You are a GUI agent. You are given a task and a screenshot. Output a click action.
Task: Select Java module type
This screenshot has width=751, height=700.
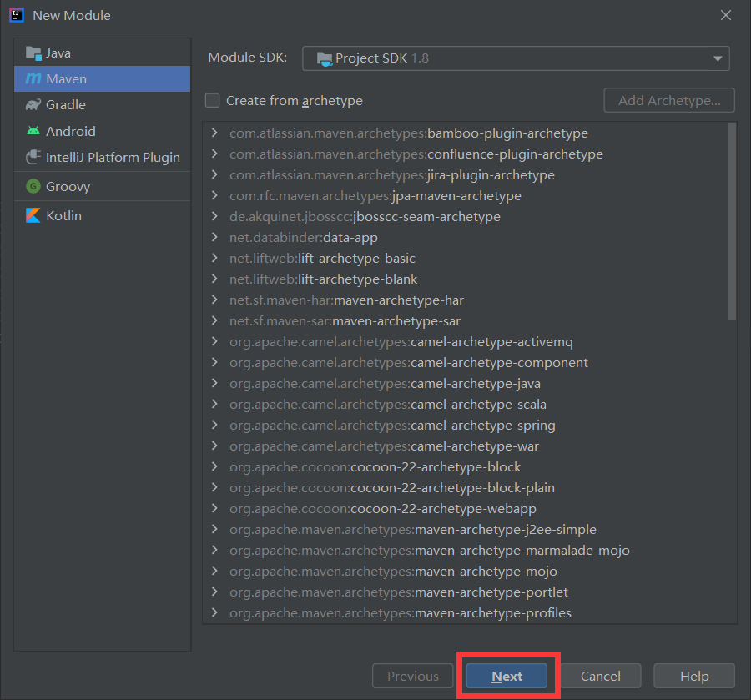(102, 53)
